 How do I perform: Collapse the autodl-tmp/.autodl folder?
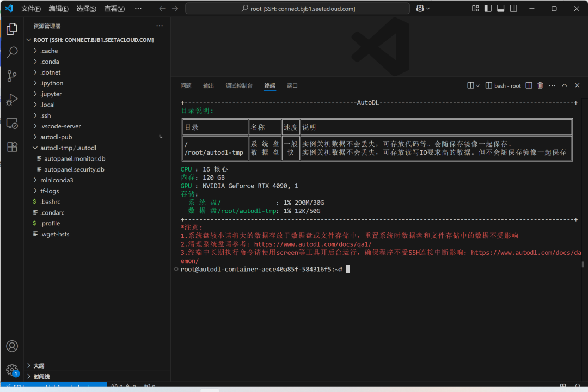point(97,148)
